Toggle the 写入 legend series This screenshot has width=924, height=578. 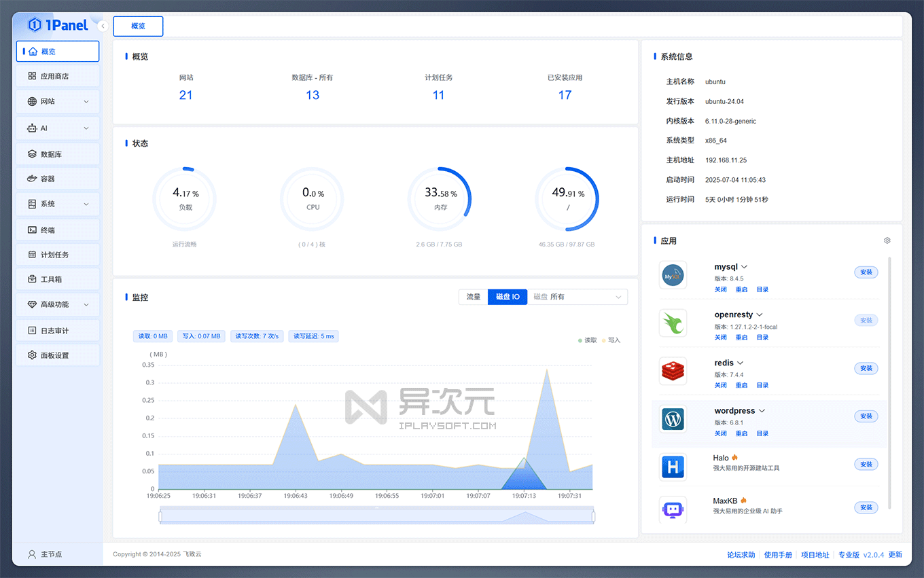(x=611, y=340)
